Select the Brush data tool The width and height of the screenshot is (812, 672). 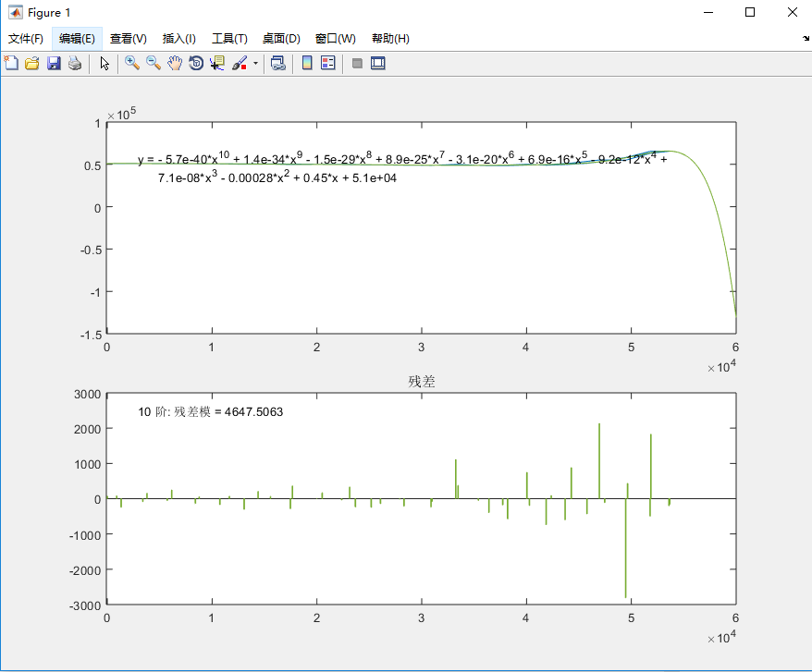237,63
